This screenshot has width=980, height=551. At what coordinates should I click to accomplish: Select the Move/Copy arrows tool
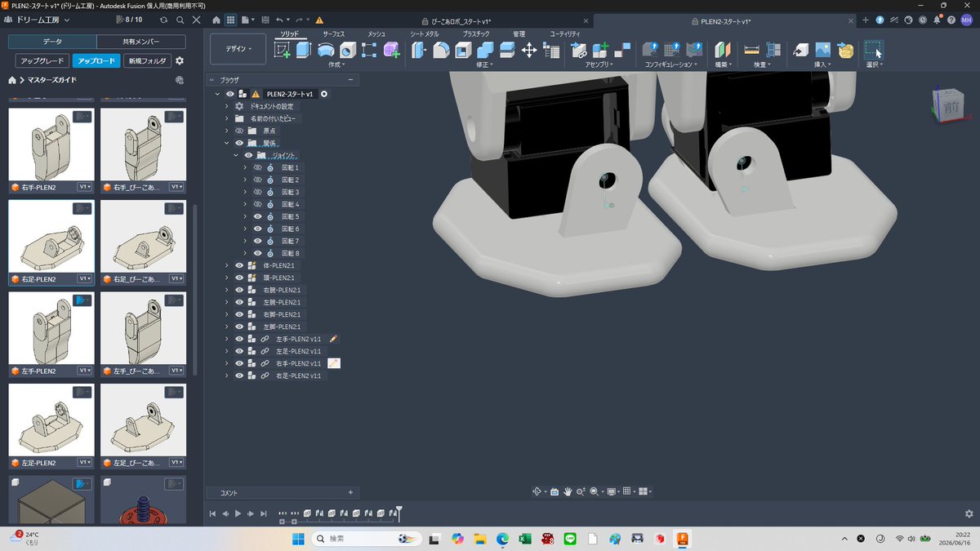(x=529, y=50)
